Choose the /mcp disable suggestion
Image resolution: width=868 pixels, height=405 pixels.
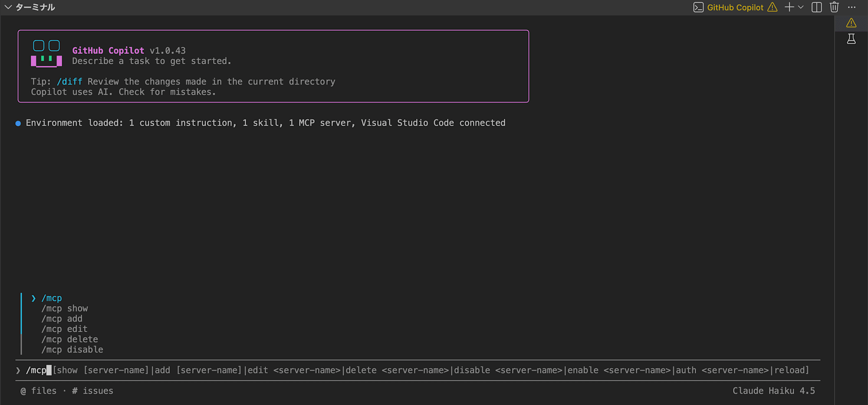[x=72, y=349]
